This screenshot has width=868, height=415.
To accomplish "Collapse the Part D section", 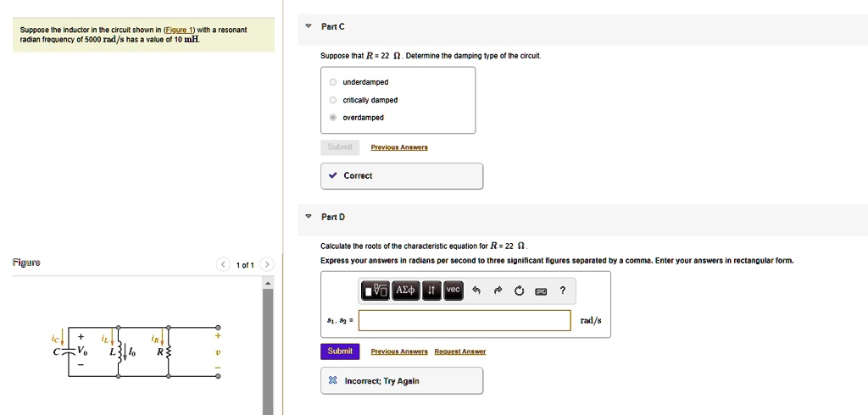I will (x=309, y=217).
